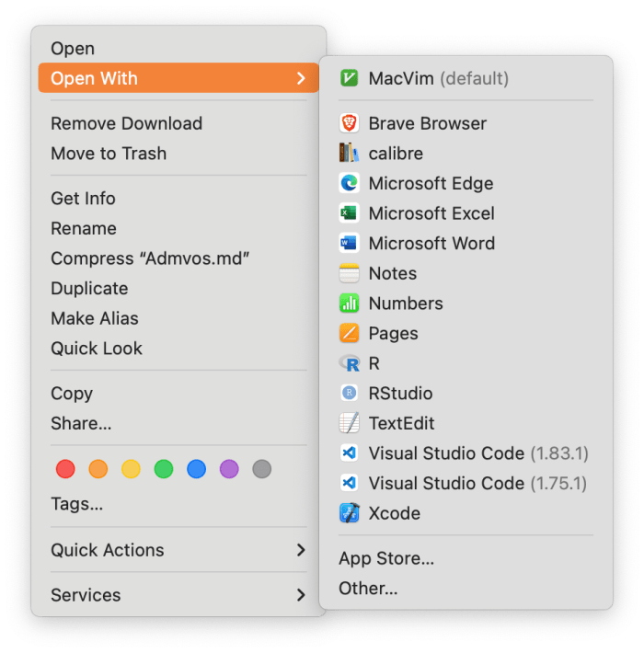This screenshot has width=644, height=653.
Task: Select Move to Trash
Action: pyautogui.click(x=109, y=154)
